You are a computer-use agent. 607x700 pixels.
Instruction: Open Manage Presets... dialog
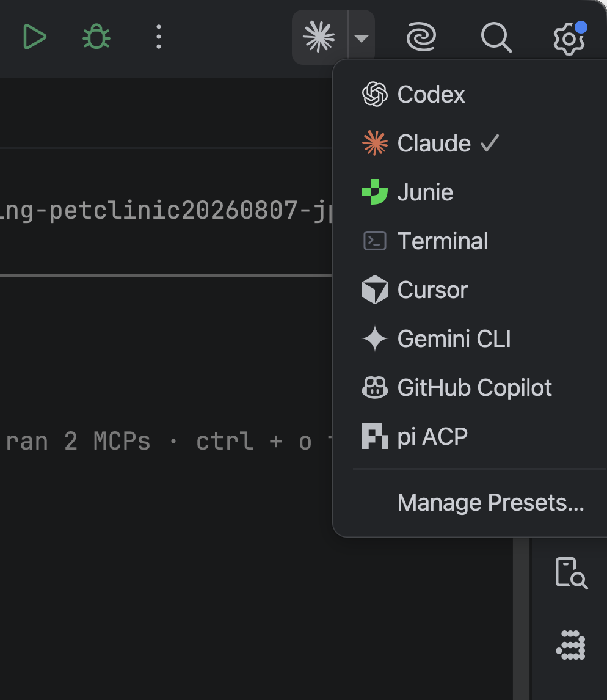[490, 503]
